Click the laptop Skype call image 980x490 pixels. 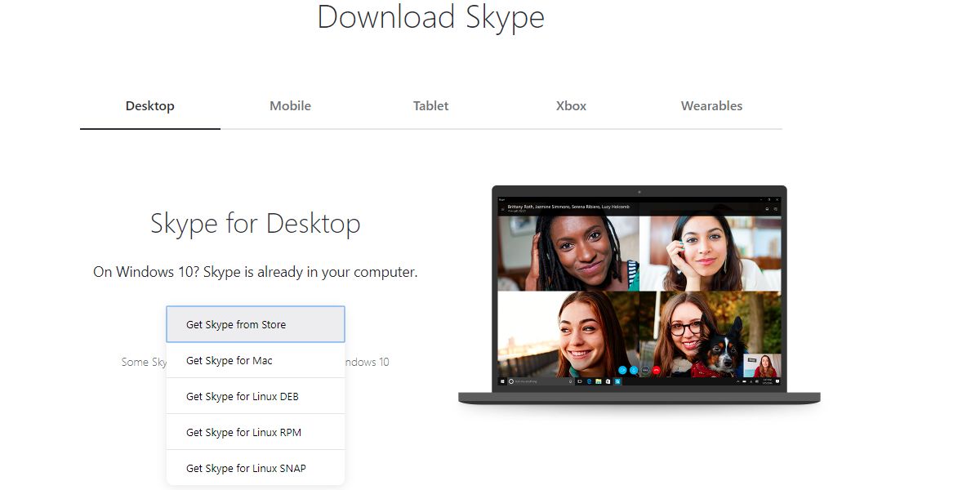(x=639, y=296)
